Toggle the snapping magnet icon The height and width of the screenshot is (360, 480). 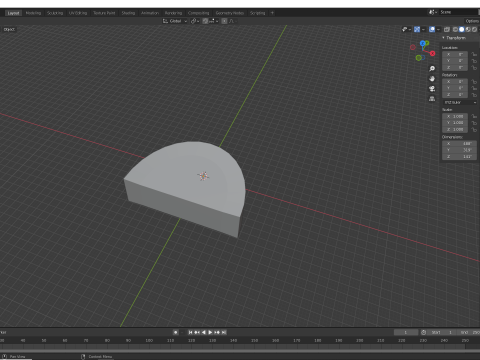pyautogui.click(x=205, y=21)
